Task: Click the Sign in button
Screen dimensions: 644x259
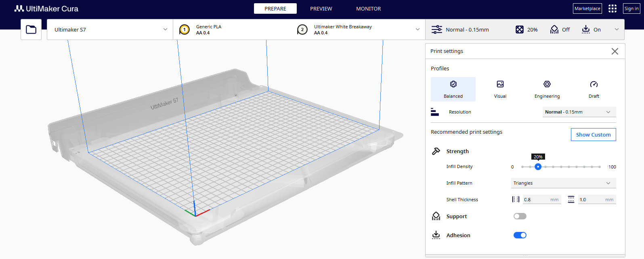Action: (x=631, y=8)
